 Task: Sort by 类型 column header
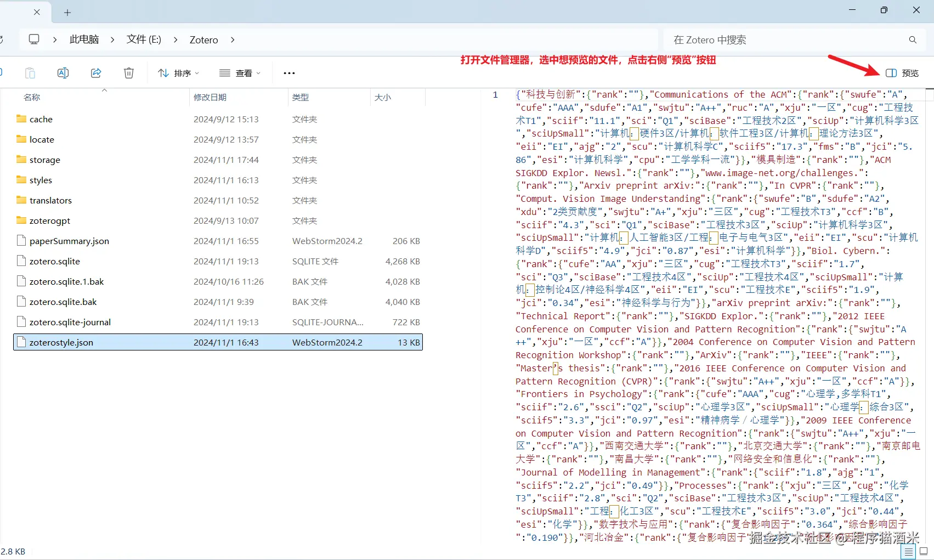point(301,97)
